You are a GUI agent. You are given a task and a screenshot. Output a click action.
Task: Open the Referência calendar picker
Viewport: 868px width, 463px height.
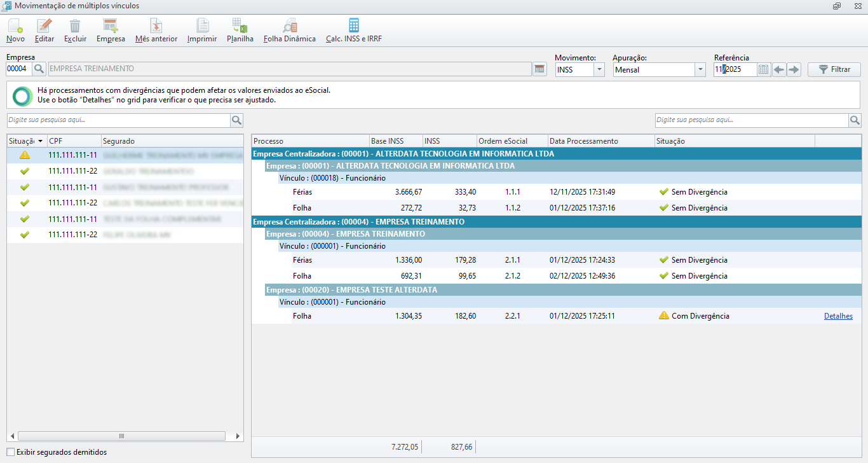[764, 69]
